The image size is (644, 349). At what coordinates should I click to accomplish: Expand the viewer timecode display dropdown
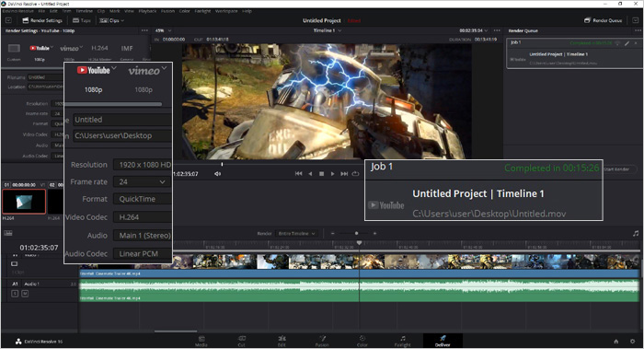click(x=474, y=30)
